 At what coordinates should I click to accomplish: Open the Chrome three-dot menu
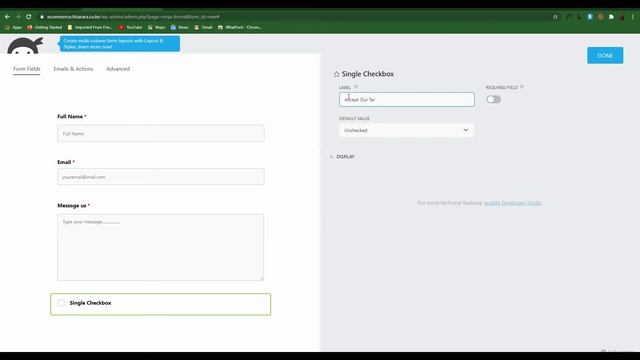click(633, 17)
